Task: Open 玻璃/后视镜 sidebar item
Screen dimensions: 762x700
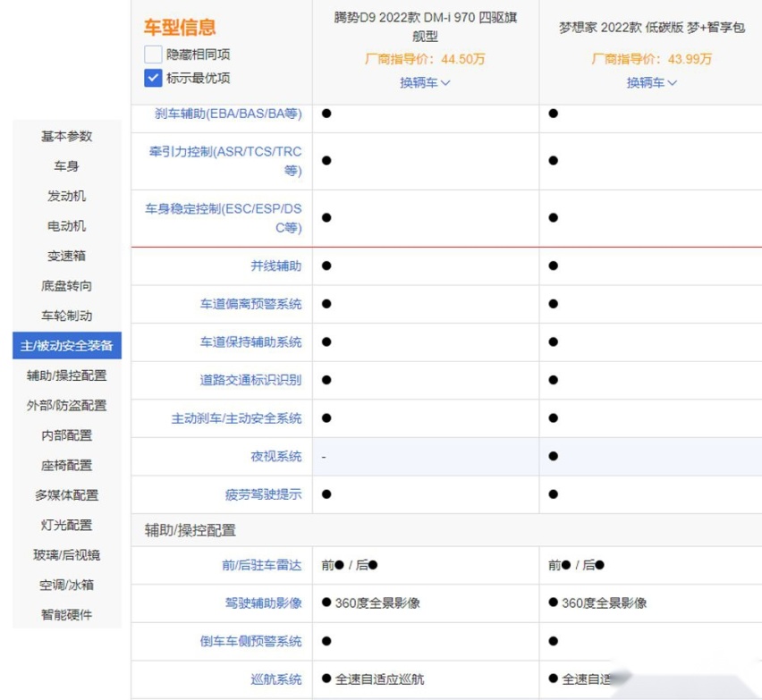Action: 67,555
